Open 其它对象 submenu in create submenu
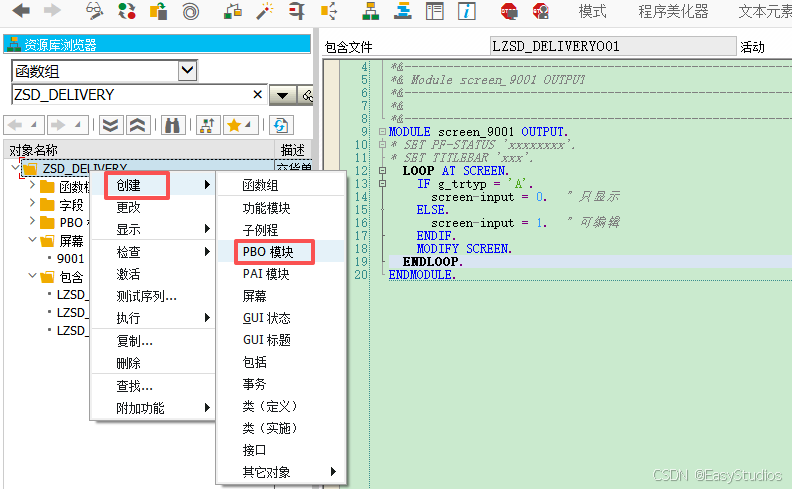792x489 pixels. point(281,472)
